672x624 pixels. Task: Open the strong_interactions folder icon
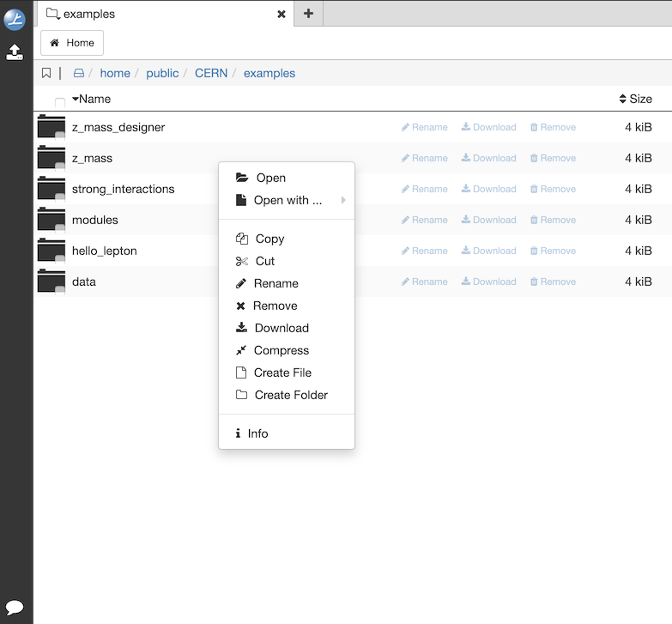(x=51, y=189)
